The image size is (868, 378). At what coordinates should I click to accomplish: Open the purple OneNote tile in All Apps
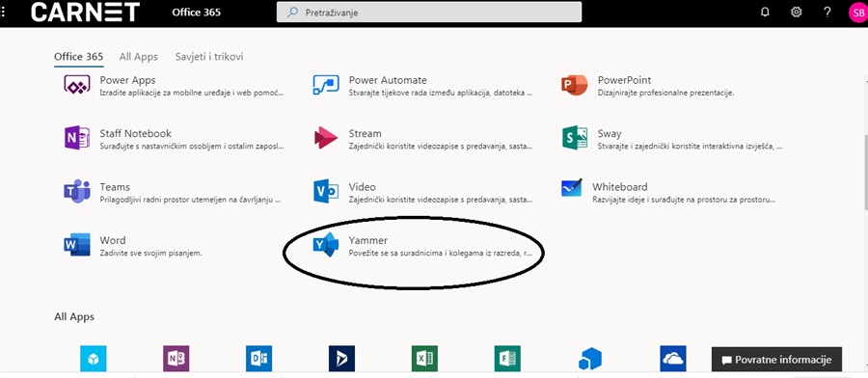click(x=176, y=359)
